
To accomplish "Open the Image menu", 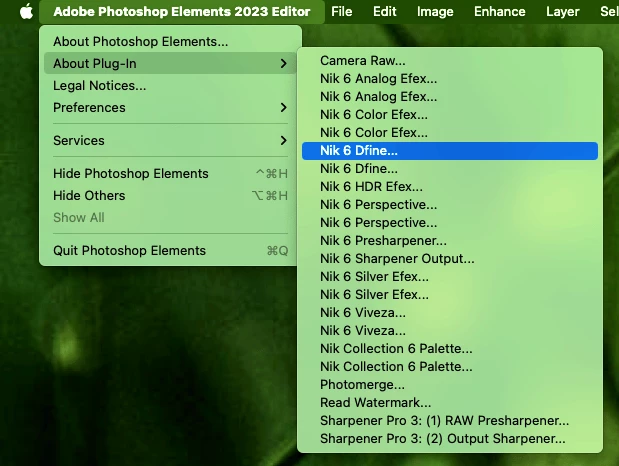I will tap(435, 11).
